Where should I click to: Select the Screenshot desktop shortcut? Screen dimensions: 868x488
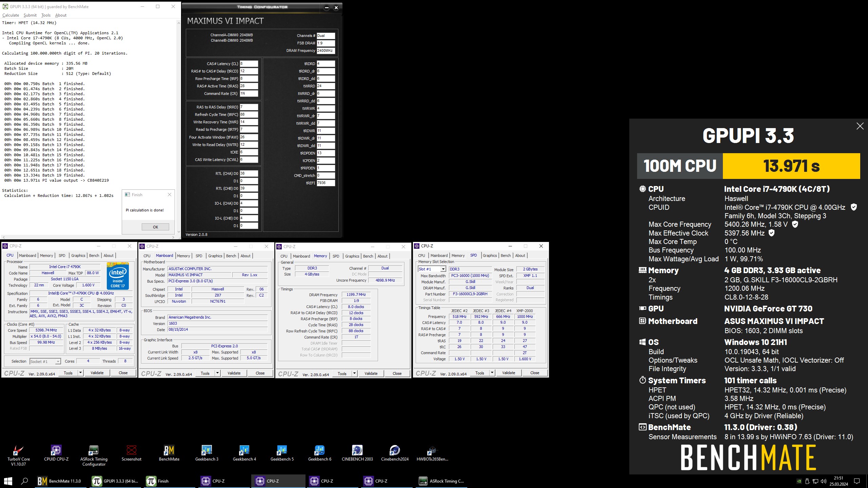click(x=131, y=453)
